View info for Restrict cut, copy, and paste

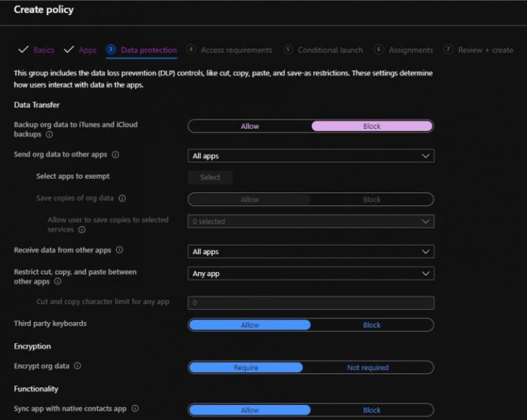click(x=58, y=281)
